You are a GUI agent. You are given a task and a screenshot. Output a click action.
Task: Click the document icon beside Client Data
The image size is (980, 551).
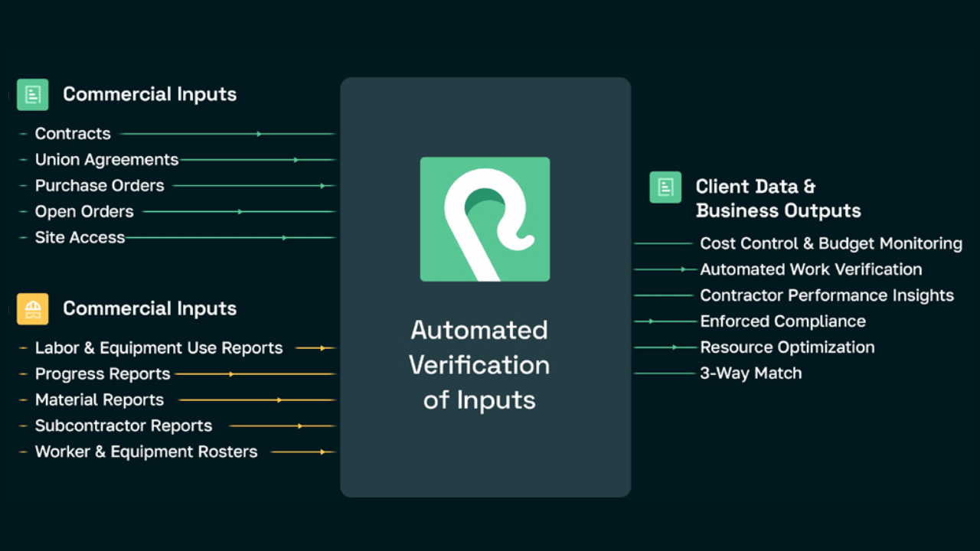pyautogui.click(x=665, y=187)
